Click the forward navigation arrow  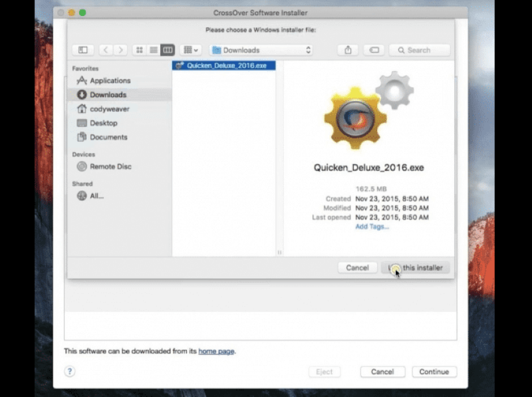pos(120,50)
